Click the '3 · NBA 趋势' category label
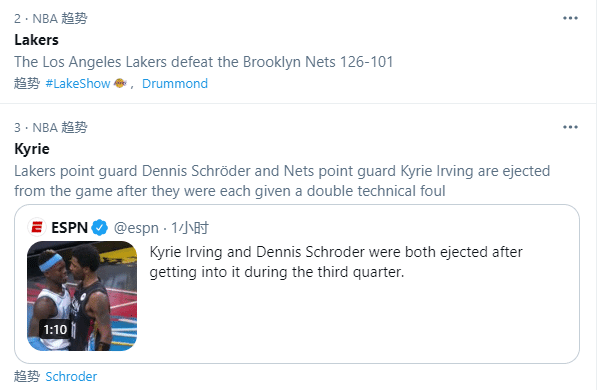Image resolution: width=598 pixels, height=390 pixels. (51, 127)
